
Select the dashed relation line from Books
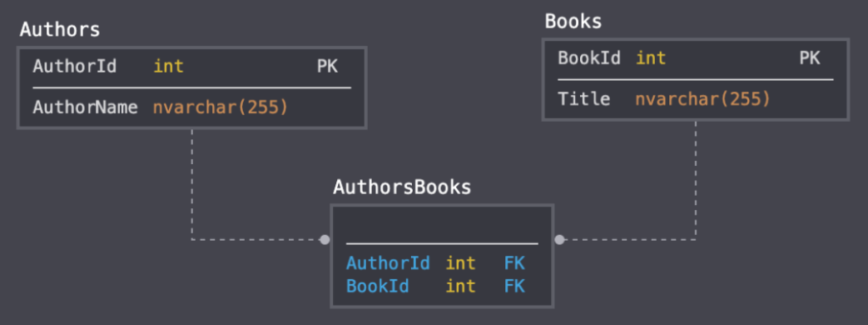(696, 180)
